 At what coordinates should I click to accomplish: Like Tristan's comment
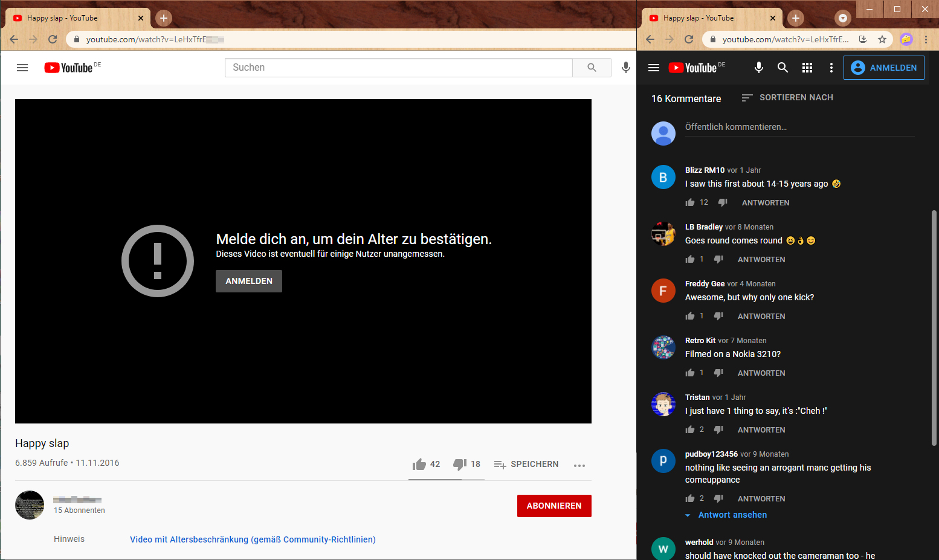click(x=690, y=430)
